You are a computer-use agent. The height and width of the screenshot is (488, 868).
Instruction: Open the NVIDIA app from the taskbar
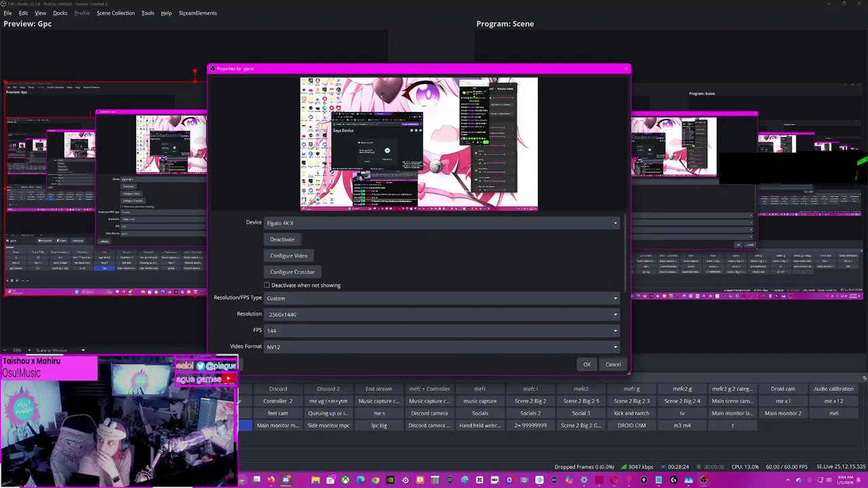pos(391,481)
